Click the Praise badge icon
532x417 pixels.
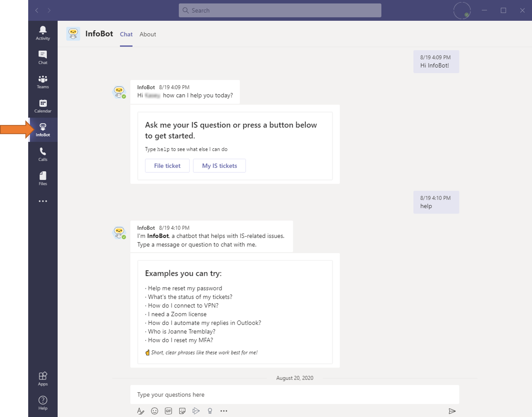pyautogui.click(x=210, y=411)
